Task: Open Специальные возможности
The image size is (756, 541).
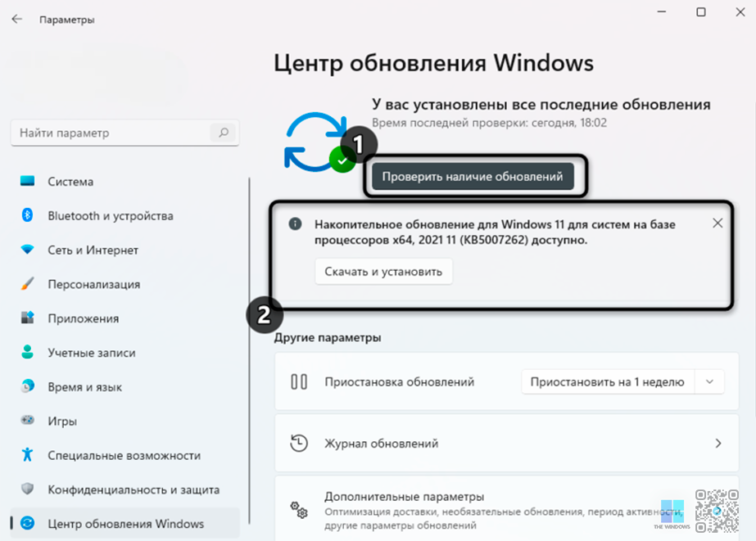Action: point(124,455)
